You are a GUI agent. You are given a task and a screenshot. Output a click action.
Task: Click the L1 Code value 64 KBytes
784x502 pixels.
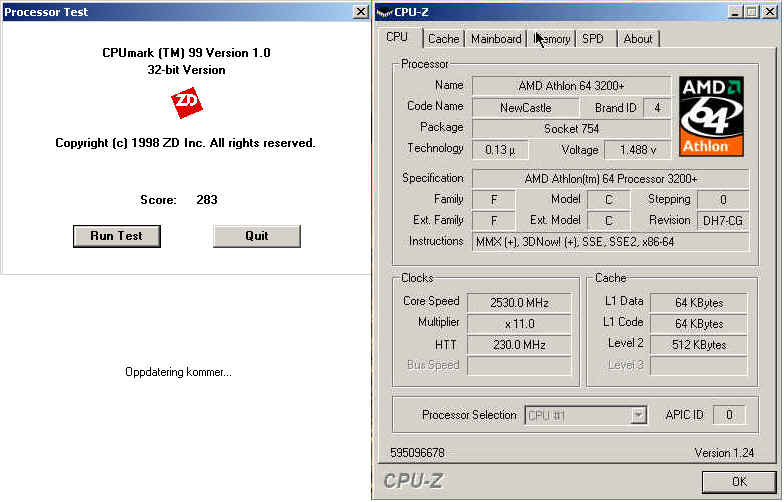[699, 324]
